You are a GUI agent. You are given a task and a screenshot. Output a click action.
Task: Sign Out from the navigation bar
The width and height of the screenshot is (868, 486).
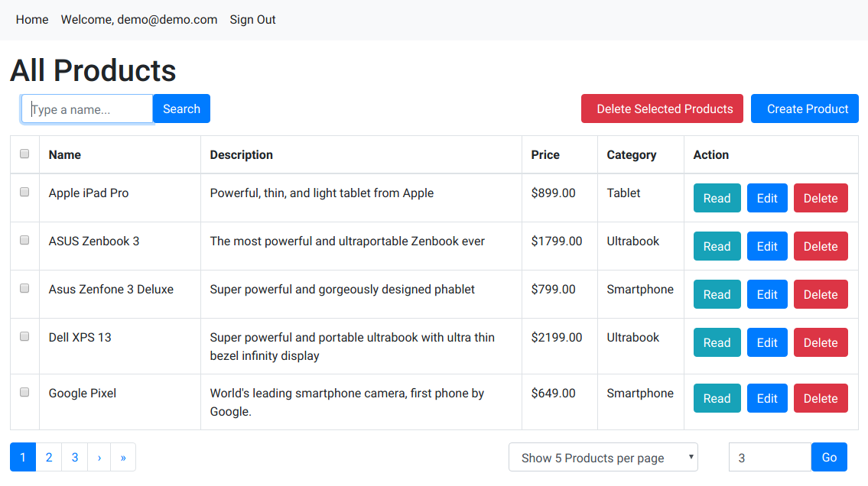pyautogui.click(x=252, y=20)
